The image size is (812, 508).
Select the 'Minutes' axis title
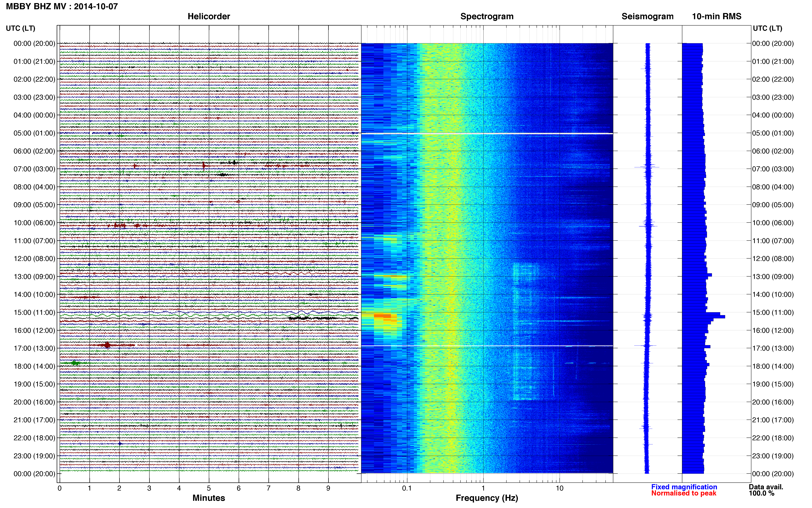coord(209,498)
